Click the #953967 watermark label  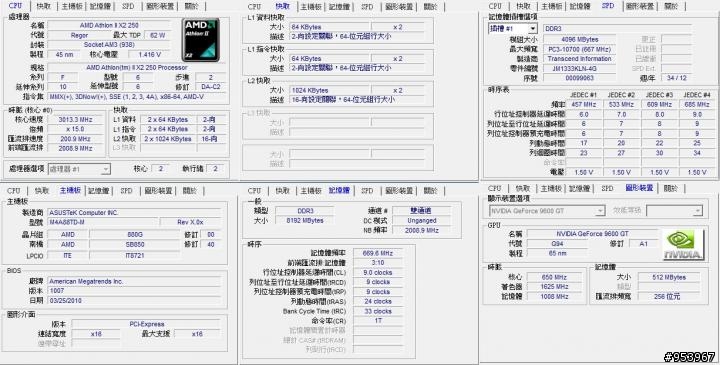click(689, 357)
